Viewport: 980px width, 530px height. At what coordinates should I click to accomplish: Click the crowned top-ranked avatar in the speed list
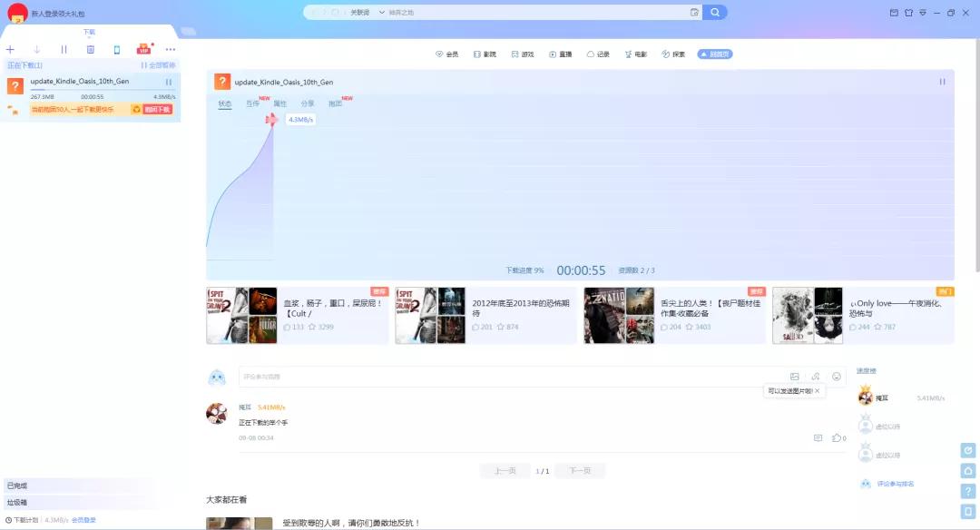866,396
